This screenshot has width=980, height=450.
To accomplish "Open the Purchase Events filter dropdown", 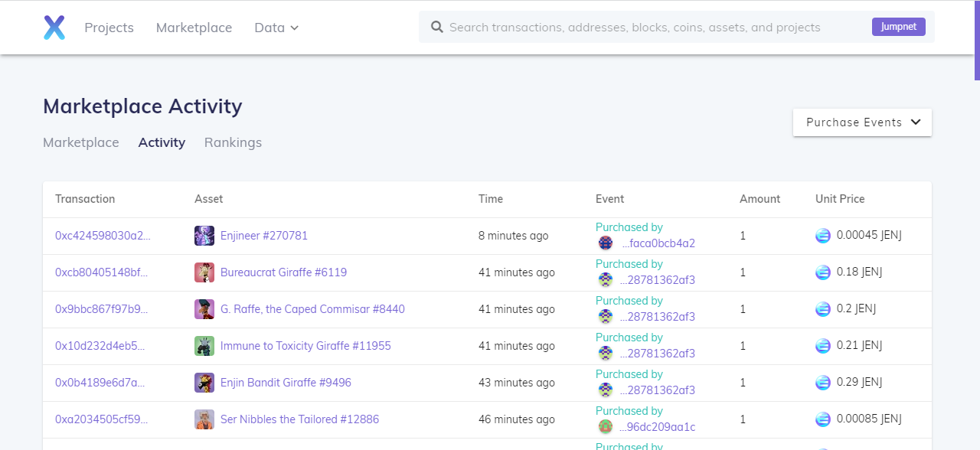I will (x=862, y=122).
